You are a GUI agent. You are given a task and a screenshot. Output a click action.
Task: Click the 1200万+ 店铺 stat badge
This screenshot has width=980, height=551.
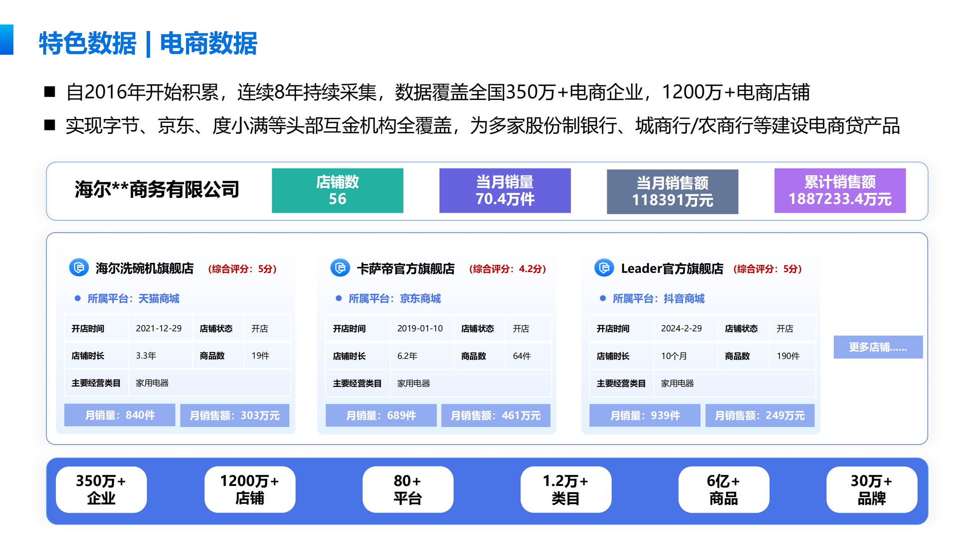(x=250, y=489)
